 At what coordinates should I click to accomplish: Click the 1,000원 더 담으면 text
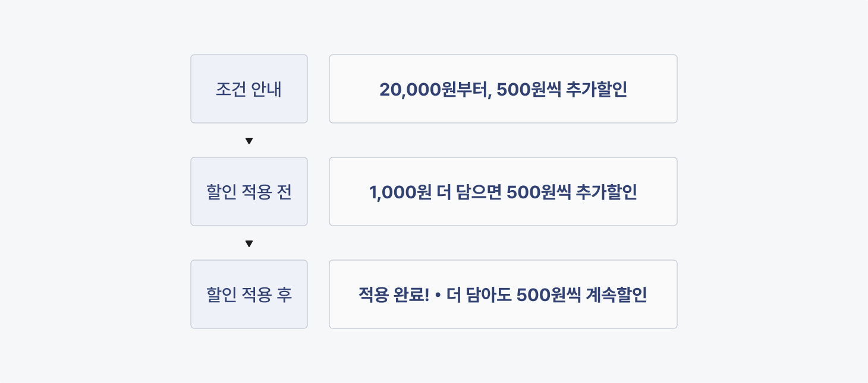436,192
